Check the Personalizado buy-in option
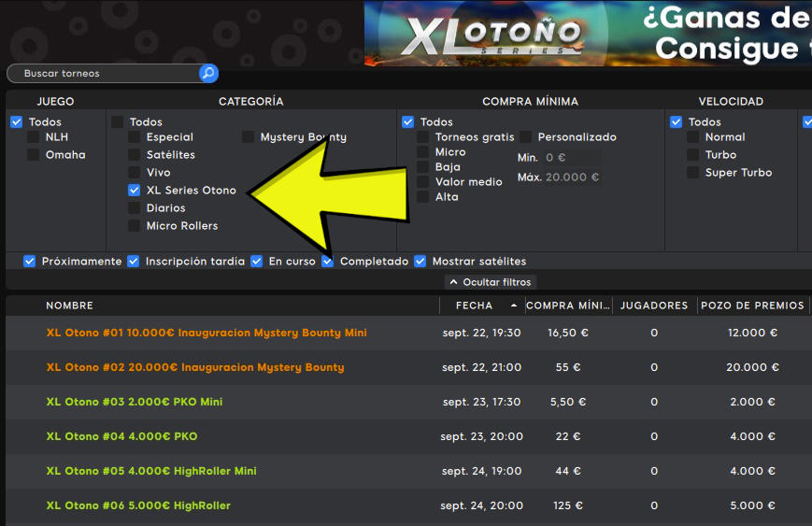This screenshot has width=812, height=526. coord(526,137)
